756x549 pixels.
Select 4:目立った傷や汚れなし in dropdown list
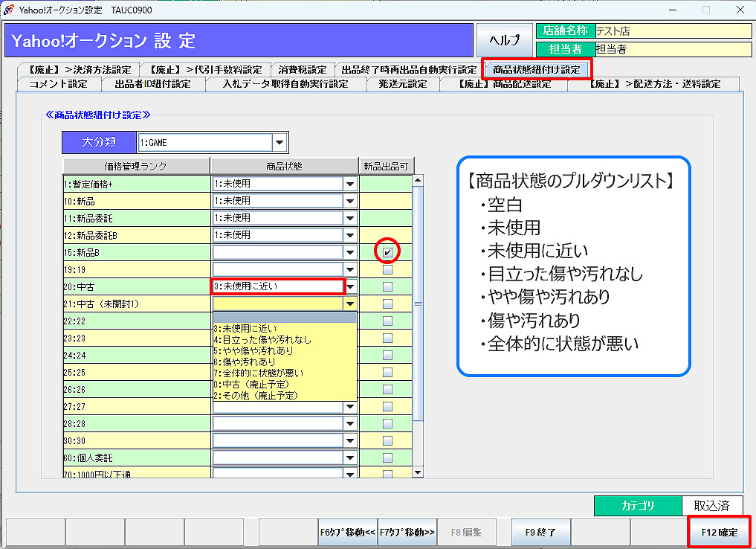tap(262, 339)
